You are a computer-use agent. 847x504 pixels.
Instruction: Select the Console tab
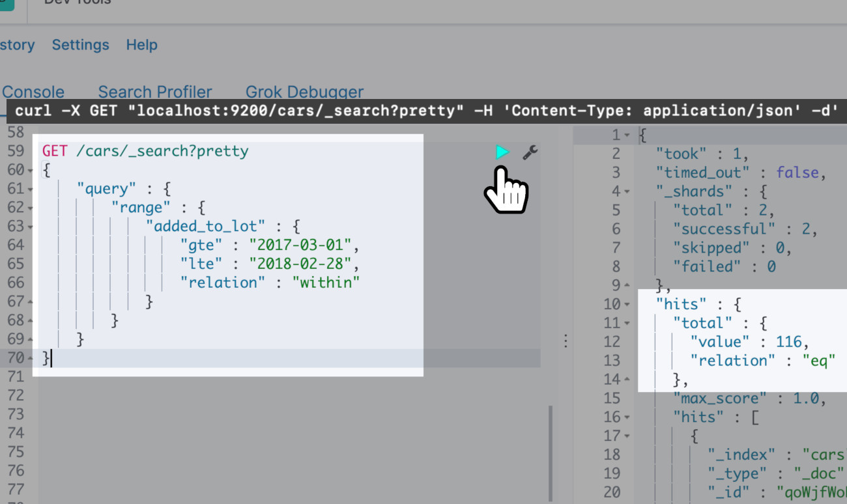pos(33,92)
